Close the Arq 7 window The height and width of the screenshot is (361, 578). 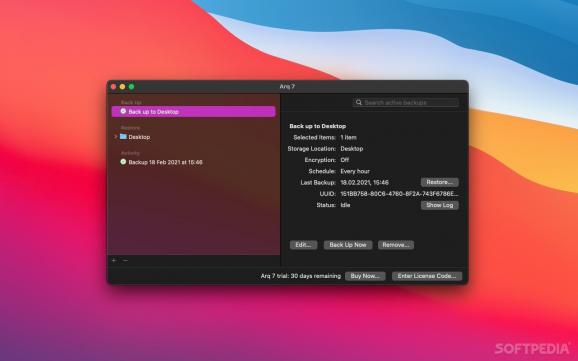(x=114, y=87)
